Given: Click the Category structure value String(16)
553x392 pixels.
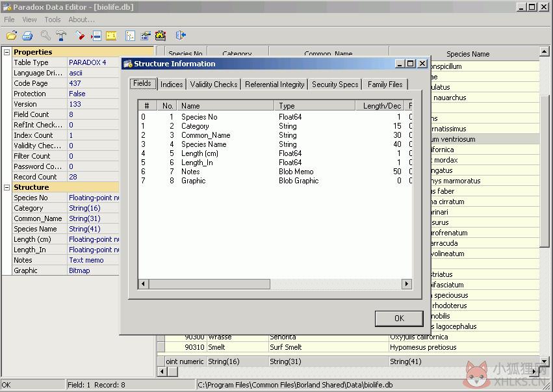Looking at the screenshot, I should point(84,208).
